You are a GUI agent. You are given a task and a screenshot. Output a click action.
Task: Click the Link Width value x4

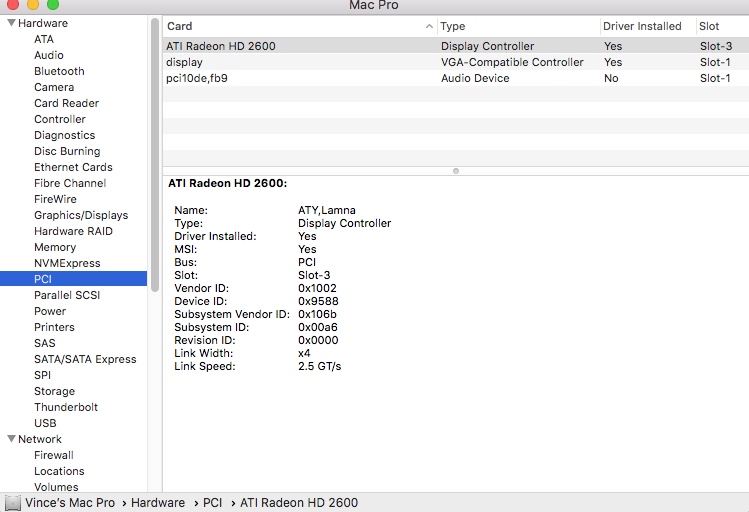point(304,353)
